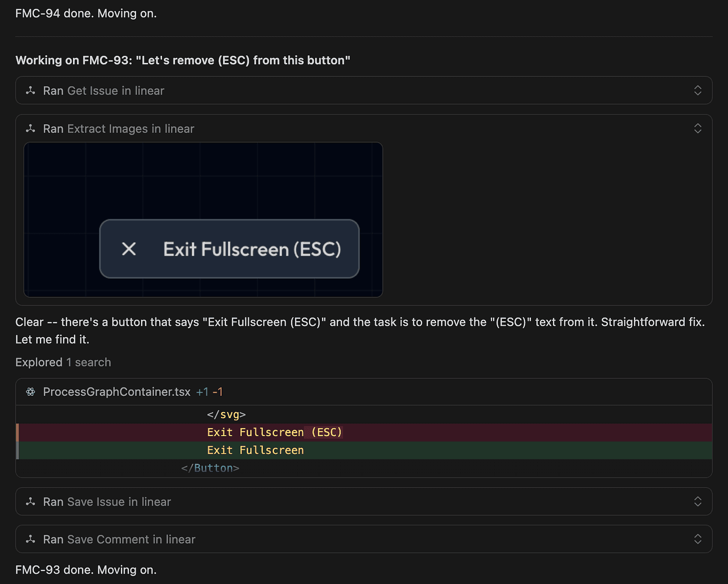
Task: Click the Ran Extract Images in linear label
Action: click(x=118, y=128)
